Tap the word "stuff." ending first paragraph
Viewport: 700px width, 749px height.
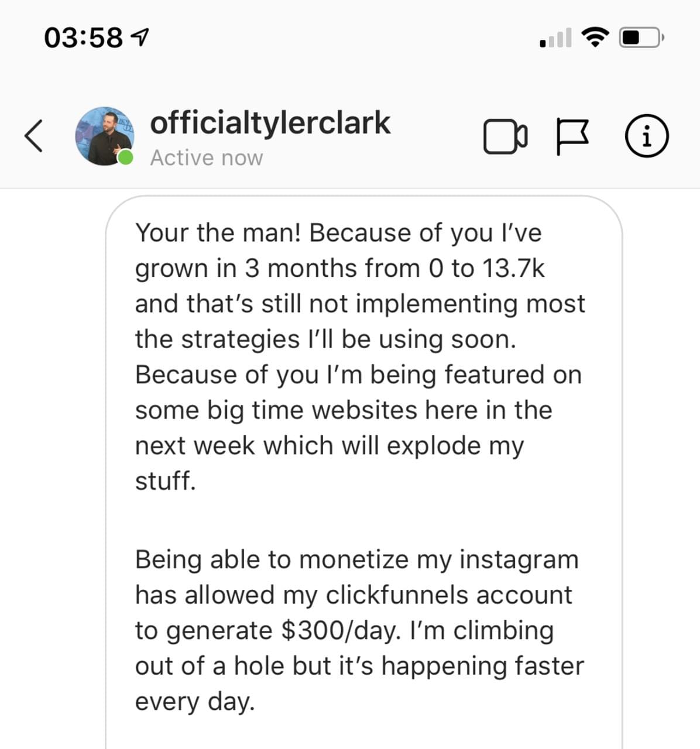click(165, 481)
